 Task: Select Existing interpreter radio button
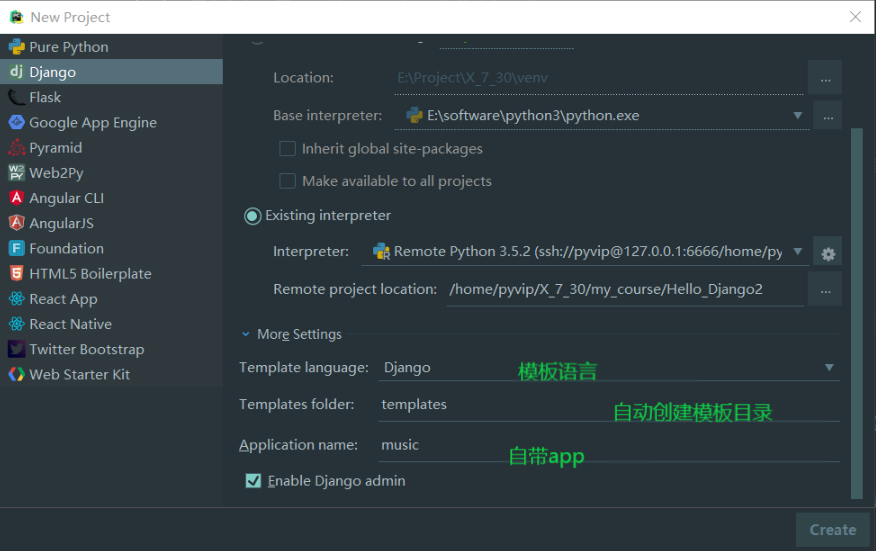pyautogui.click(x=253, y=216)
